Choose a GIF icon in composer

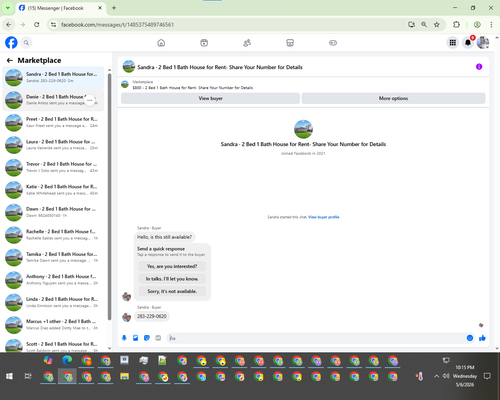tap(158, 338)
